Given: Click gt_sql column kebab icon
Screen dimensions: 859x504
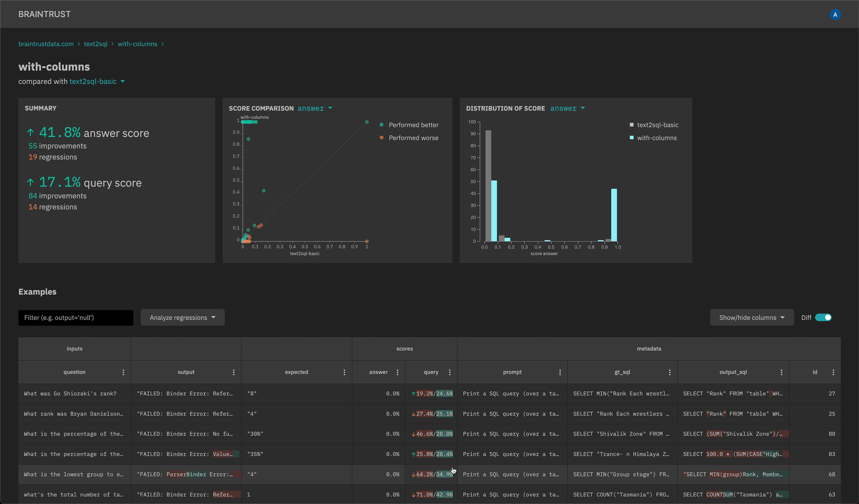Looking at the screenshot, I should (670, 372).
